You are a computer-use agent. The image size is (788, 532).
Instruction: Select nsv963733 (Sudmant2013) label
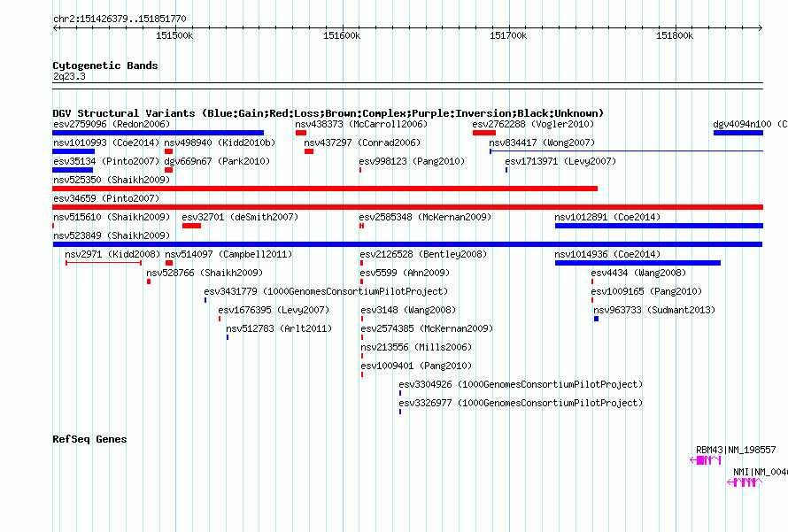[x=654, y=310]
